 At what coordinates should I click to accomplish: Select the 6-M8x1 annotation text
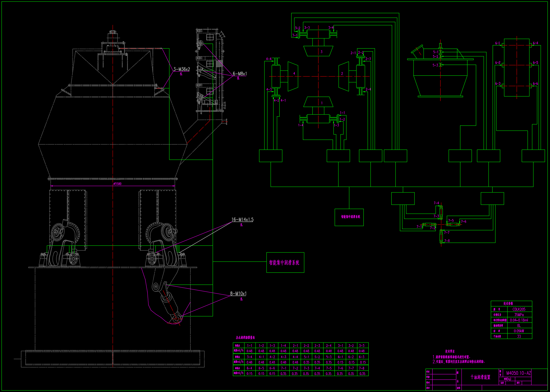tap(240, 74)
